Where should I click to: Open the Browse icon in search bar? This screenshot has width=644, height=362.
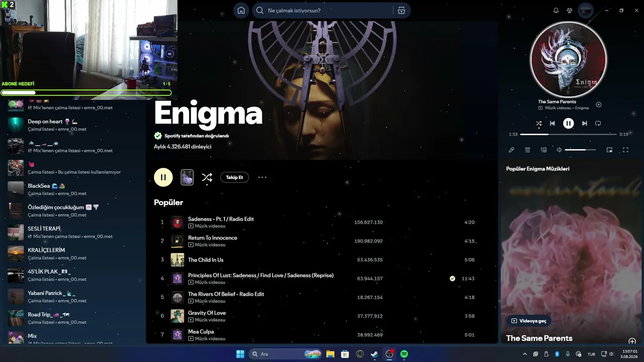(x=401, y=11)
